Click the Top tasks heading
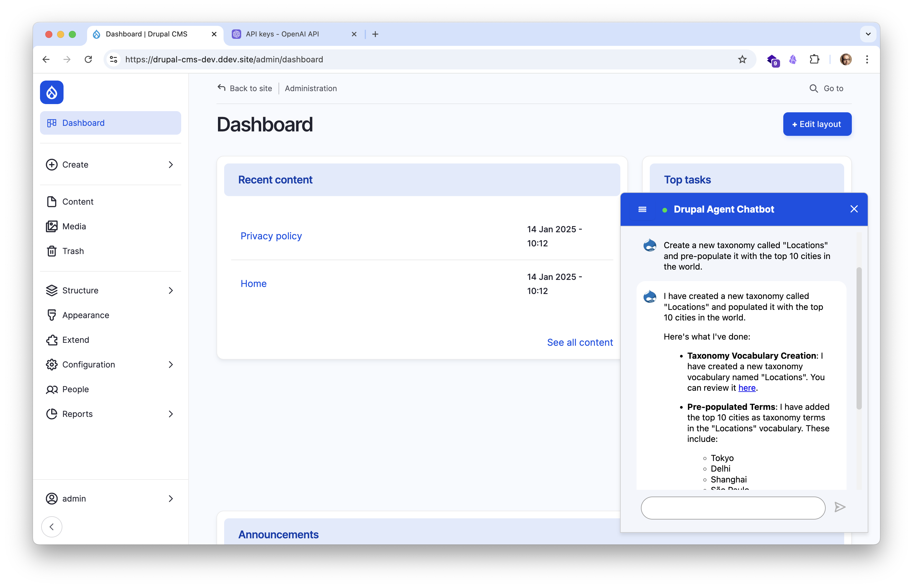 coord(687,180)
